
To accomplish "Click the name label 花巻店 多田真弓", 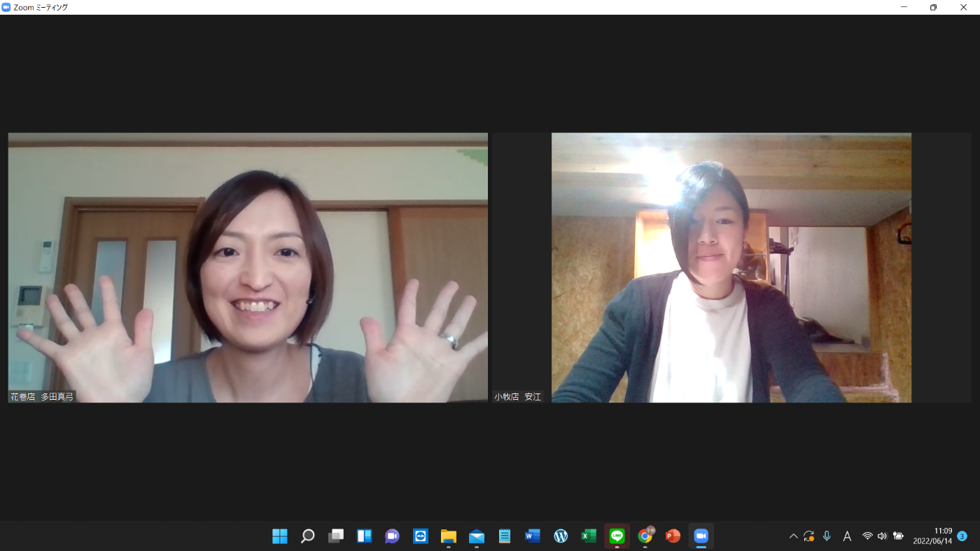I will 42,396.
